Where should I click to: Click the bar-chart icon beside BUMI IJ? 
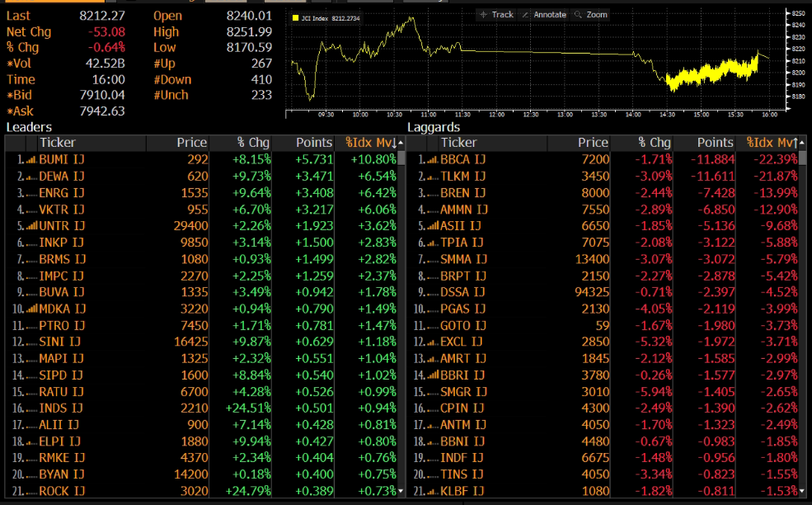pyautogui.click(x=31, y=159)
